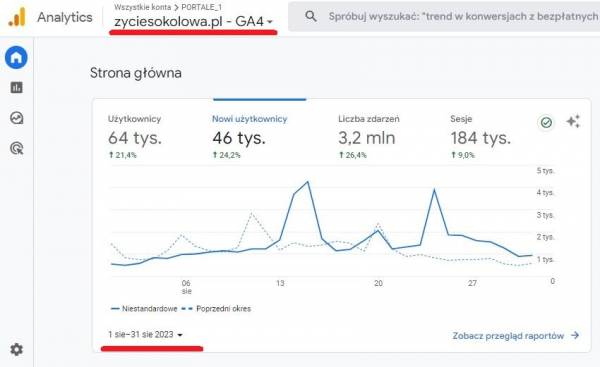The image size is (600, 367).
Task: Click the green data quality checkmark icon
Action: [546, 122]
